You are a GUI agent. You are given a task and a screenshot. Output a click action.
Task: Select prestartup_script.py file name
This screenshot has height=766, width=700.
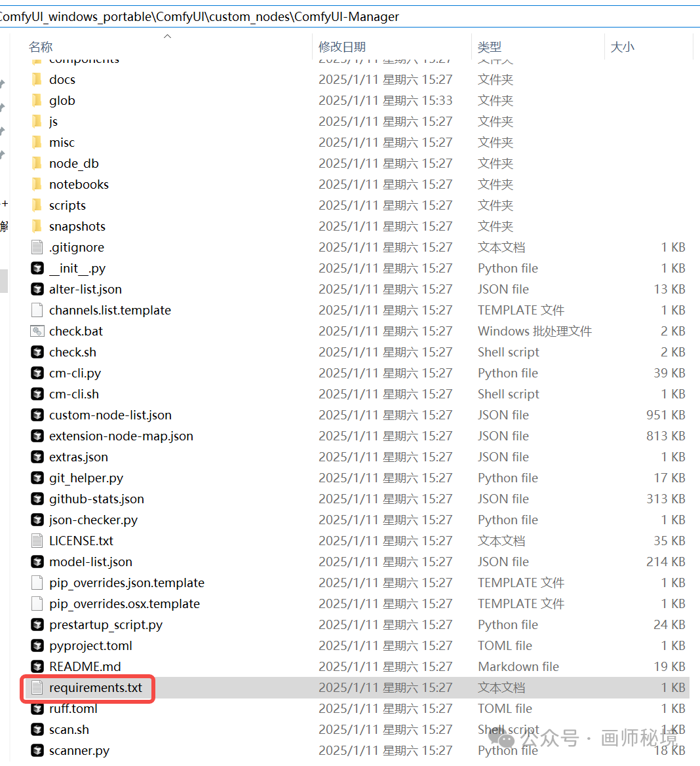[x=106, y=625]
